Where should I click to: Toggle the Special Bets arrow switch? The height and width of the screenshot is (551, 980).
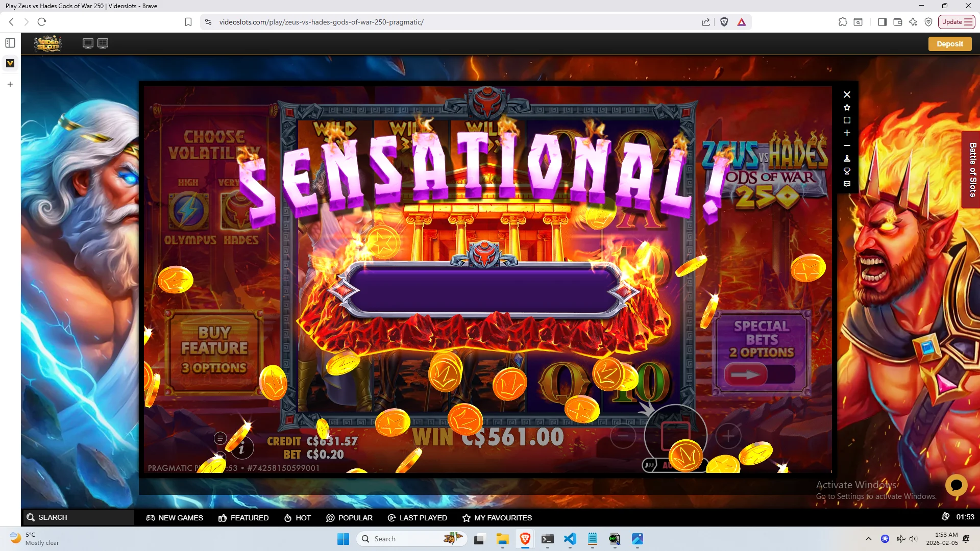(x=760, y=375)
